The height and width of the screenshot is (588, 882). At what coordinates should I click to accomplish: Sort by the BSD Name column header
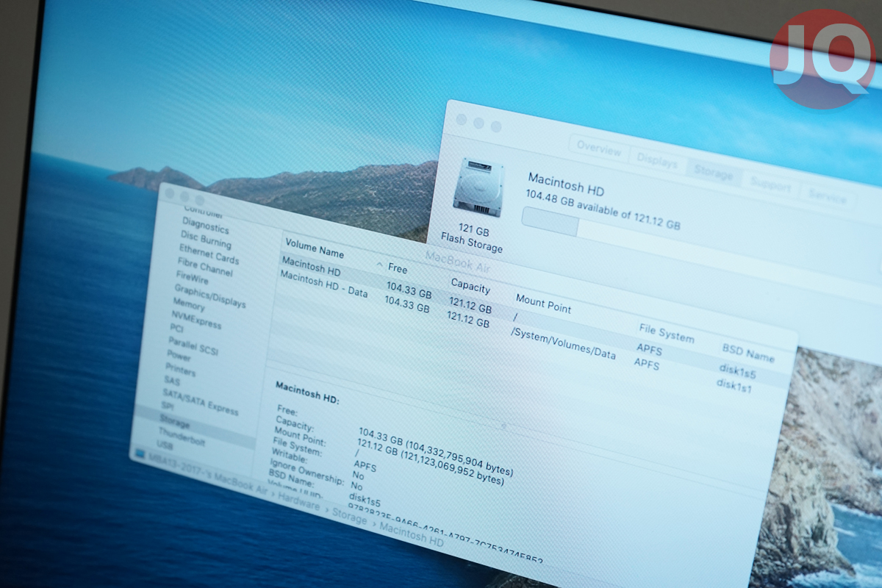pyautogui.click(x=748, y=353)
